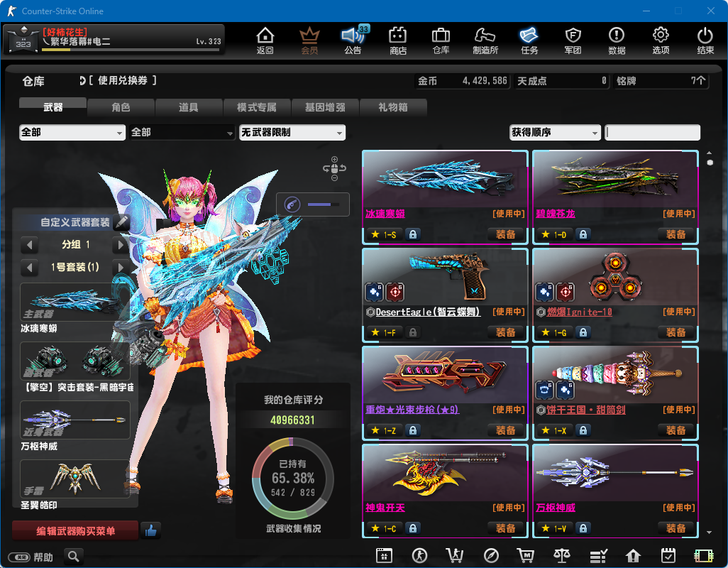
Task: Click the magnifier icon next to 帮助
Action: pos(73,556)
